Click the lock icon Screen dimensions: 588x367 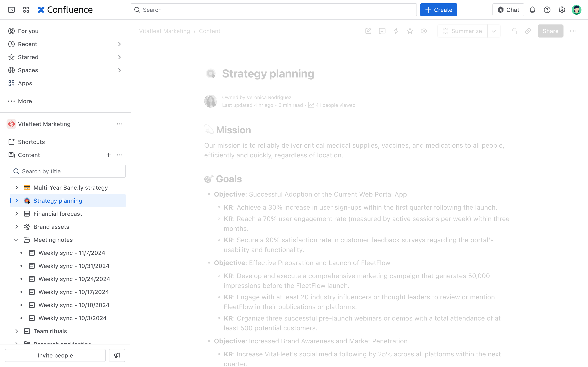pos(514,31)
